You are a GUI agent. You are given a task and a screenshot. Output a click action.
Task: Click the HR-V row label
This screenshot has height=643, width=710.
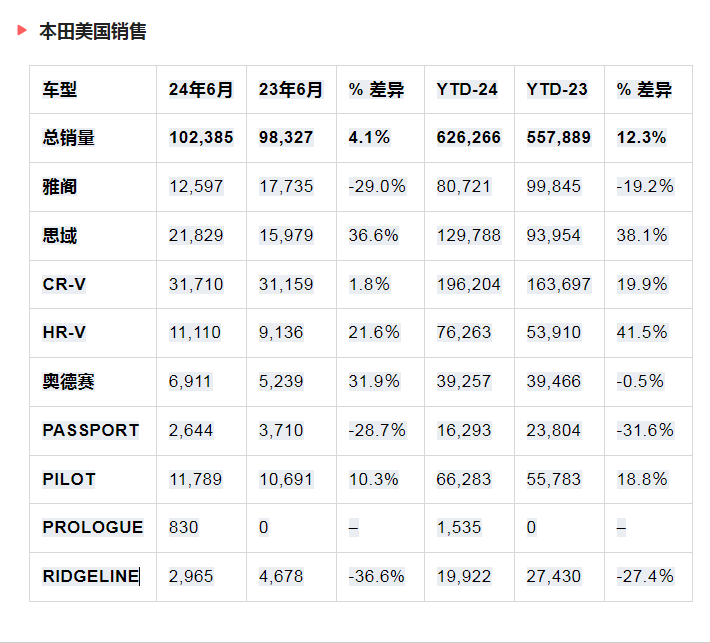64,333
